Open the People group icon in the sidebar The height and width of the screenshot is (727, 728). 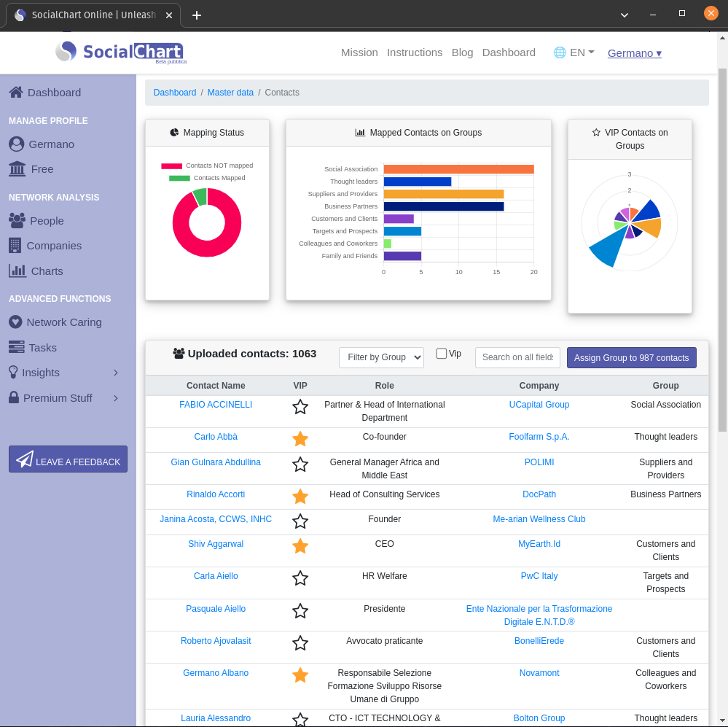17,221
